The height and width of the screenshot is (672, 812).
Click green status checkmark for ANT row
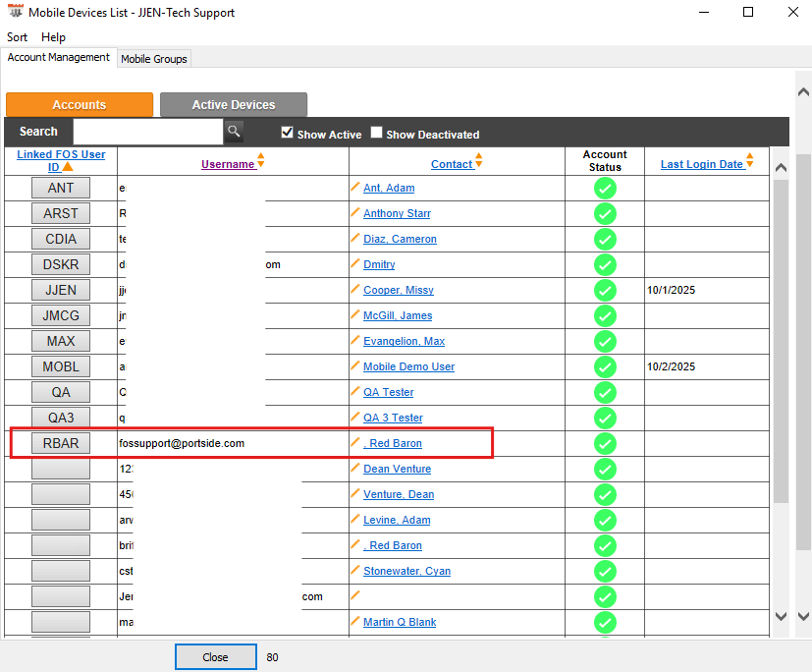pos(605,188)
